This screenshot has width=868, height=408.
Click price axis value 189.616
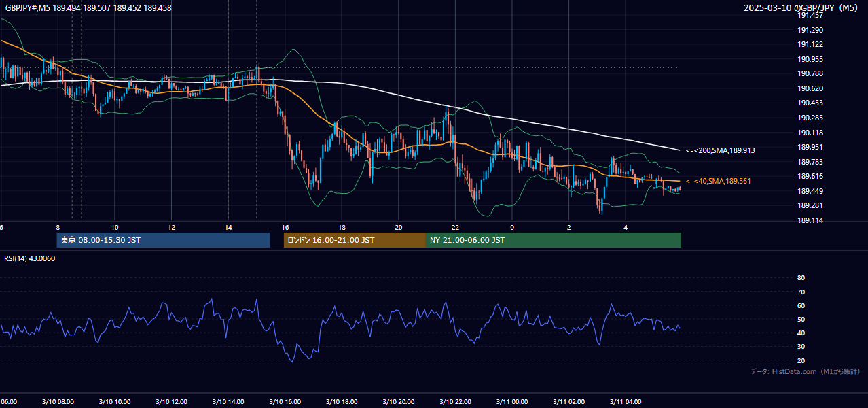point(810,176)
